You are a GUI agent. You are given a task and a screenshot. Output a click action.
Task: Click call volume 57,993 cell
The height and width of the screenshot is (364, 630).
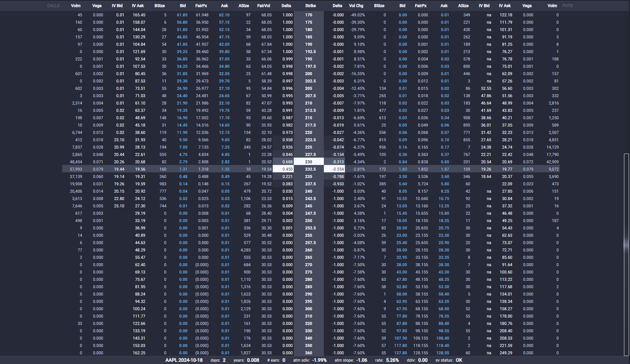(x=76, y=169)
